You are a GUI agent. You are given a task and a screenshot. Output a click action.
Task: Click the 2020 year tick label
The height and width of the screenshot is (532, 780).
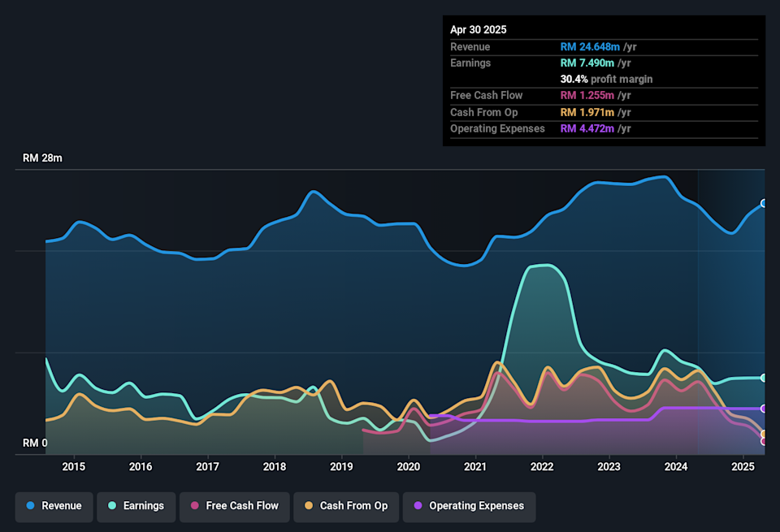[408, 466]
